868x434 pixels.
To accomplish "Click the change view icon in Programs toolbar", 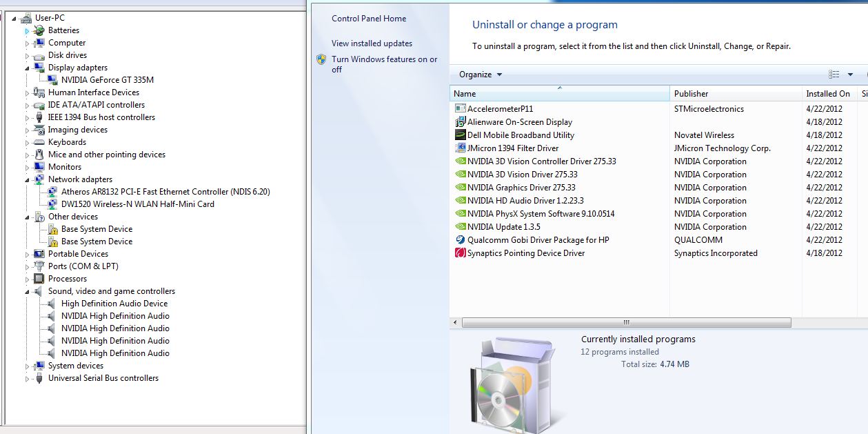I will point(834,75).
